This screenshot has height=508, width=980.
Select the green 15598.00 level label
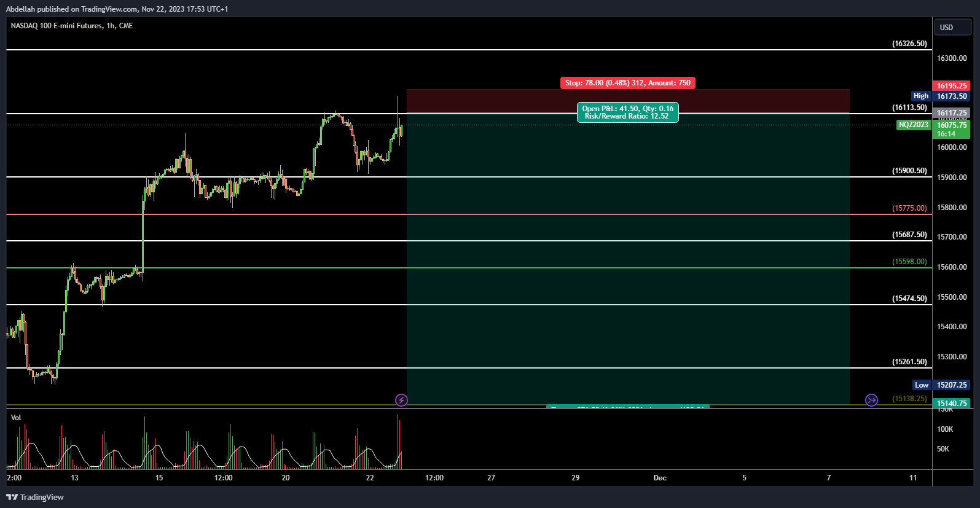(909, 262)
